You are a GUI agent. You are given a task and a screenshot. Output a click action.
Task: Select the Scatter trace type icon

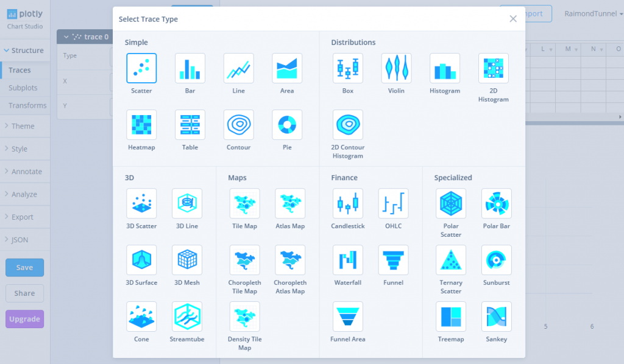(x=141, y=68)
